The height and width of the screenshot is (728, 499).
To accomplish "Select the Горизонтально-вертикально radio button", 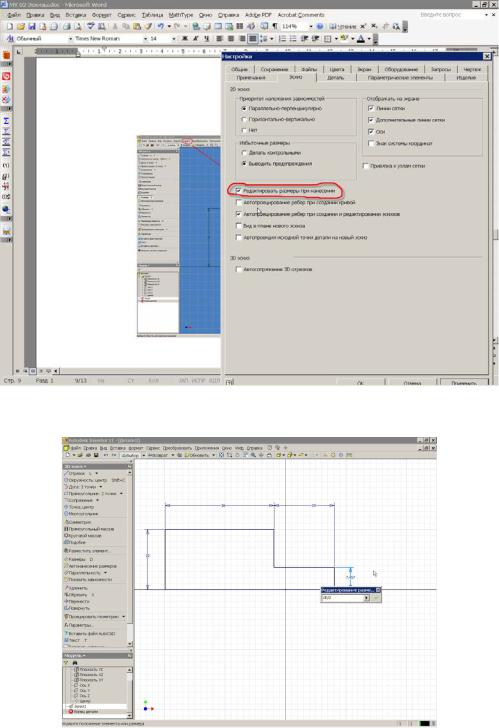I will click(x=244, y=119).
